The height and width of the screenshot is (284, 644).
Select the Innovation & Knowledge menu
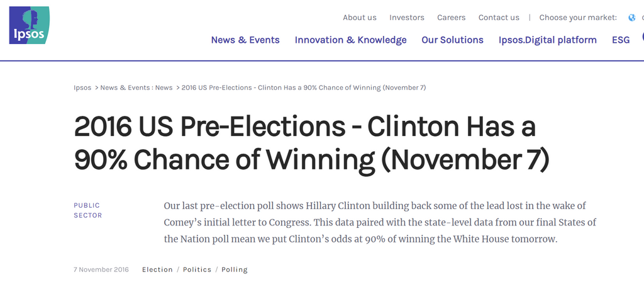tap(351, 40)
